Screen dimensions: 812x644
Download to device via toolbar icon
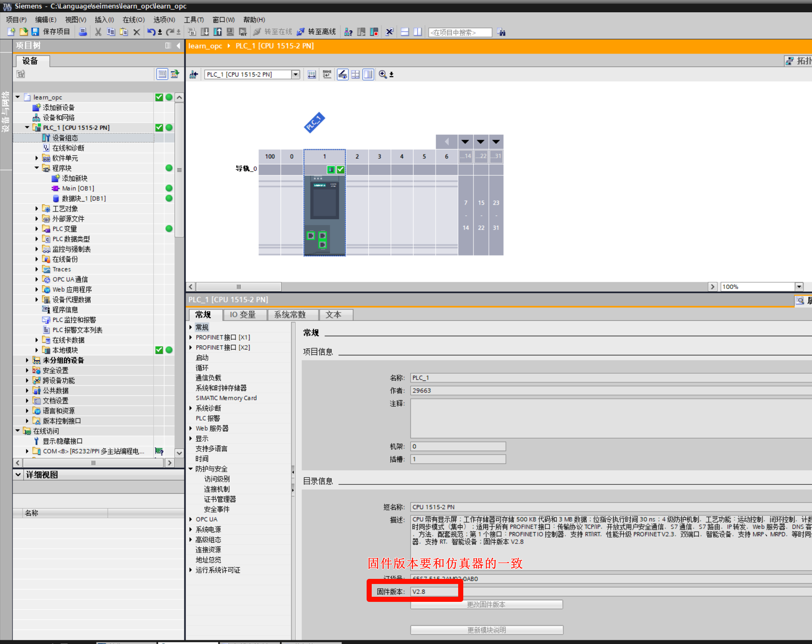point(205,32)
